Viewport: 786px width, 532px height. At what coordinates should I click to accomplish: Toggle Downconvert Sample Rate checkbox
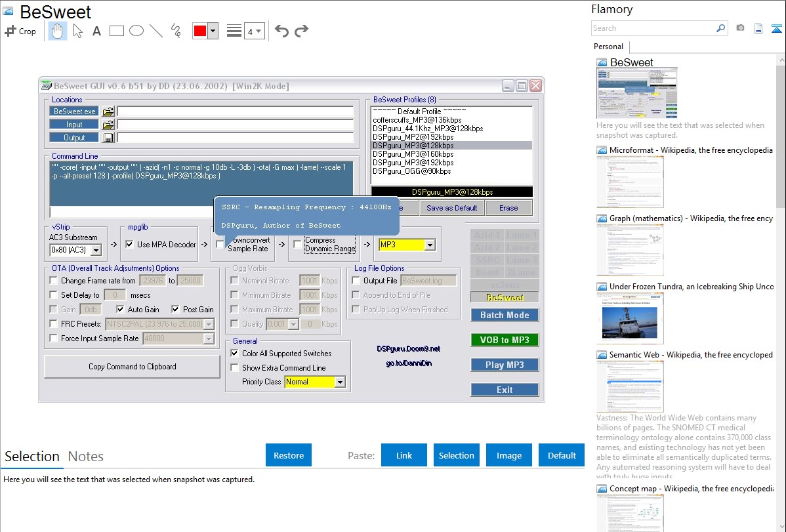[x=220, y=244]
